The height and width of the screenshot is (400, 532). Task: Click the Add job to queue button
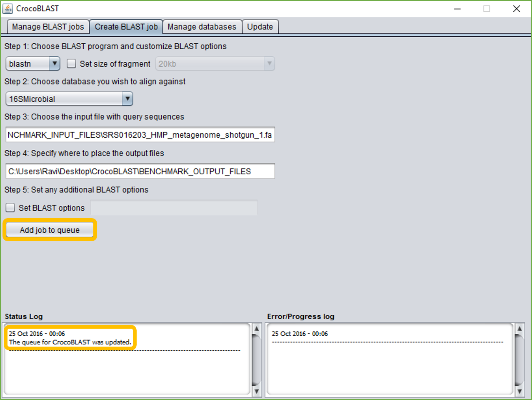tap(50, 230)
